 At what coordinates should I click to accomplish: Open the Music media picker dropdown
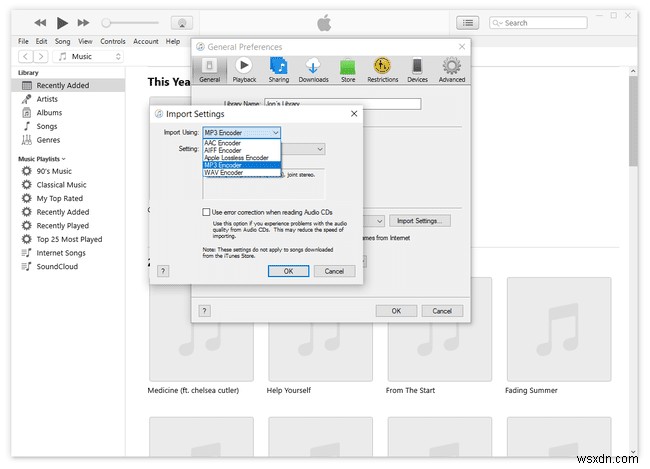[x=88, y=56]
